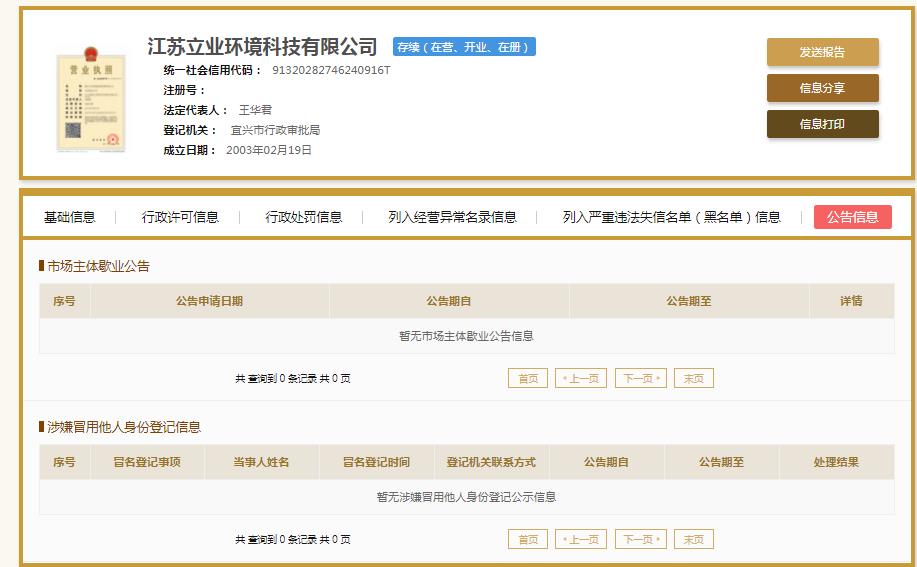The image size is (917, 567).
Task: Switch to the 行政许可信息 tab
Action: 180,217
